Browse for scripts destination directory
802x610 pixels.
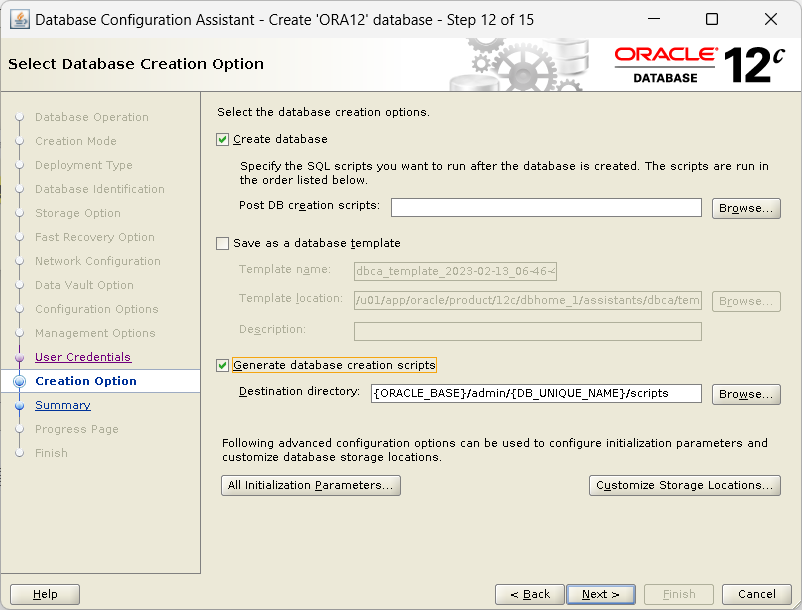746,394
